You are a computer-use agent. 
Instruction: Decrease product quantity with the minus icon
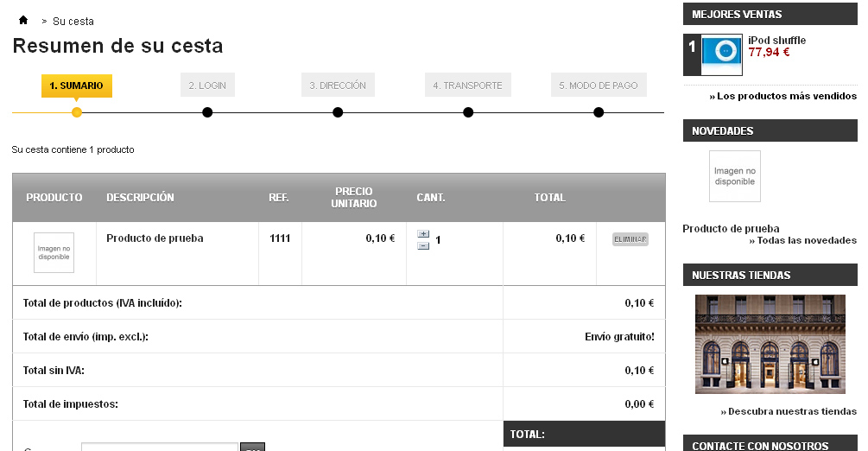[x=423, y=246]
